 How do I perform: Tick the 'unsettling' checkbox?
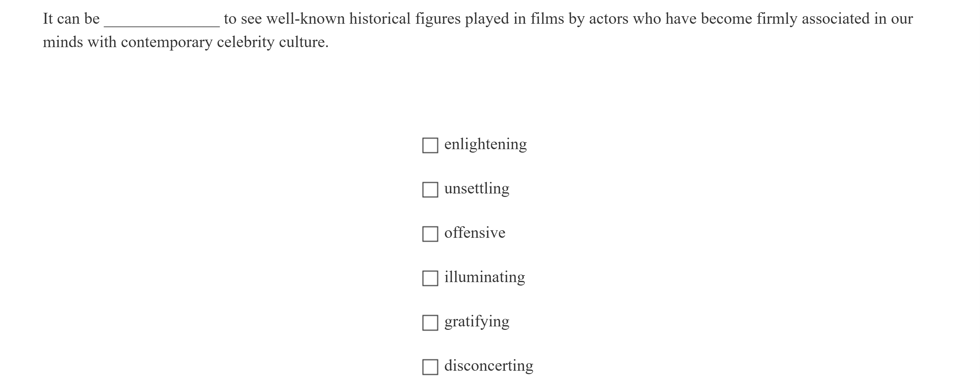(x=430, y=190)
